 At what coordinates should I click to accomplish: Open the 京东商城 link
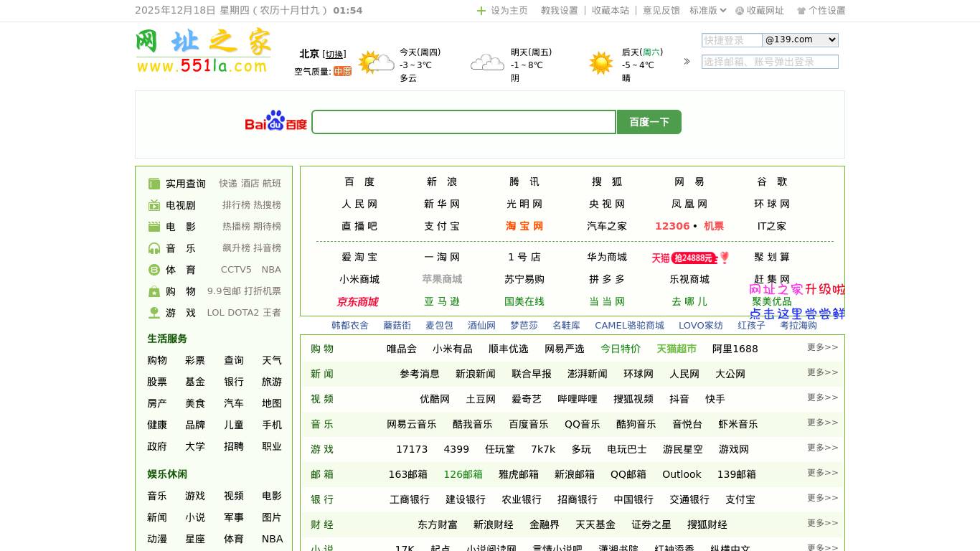pyautogui.click(x=357, y=302)
